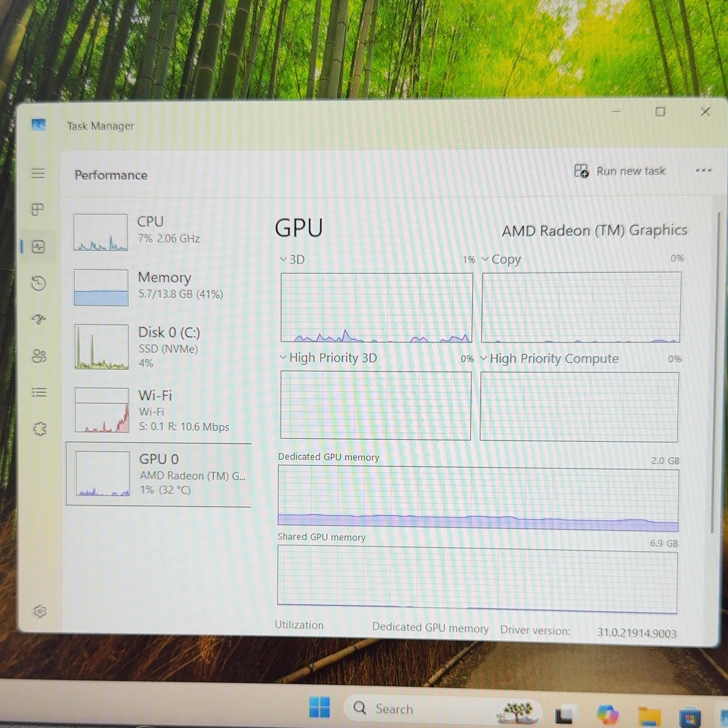Open the Details page icon

click(39, 392)
